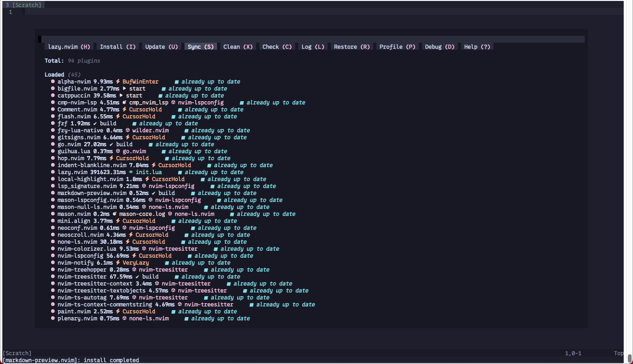
Task: Click the play icon on bigfile.nvim row
Action: [x=125, y=89]
